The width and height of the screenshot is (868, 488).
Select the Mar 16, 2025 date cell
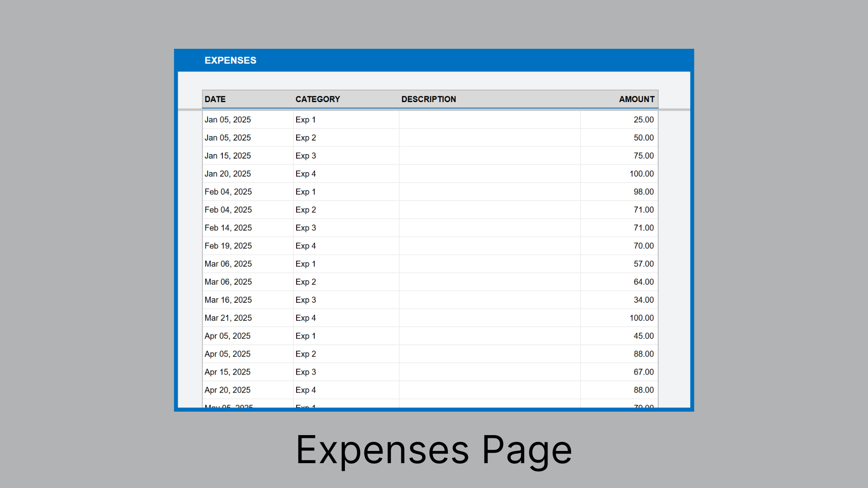[228, 300]
